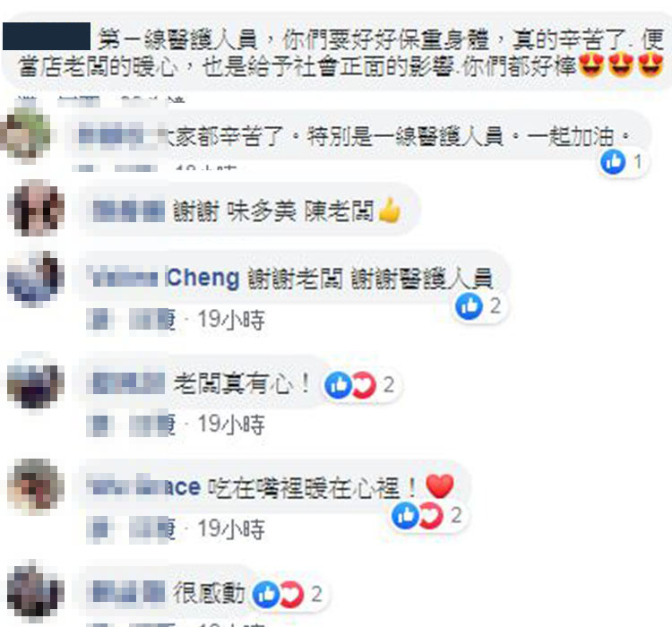Click the Cheng commenter name link
This screenshot has height=627, width=672.
pyautogui.click(x=164, y=279)
